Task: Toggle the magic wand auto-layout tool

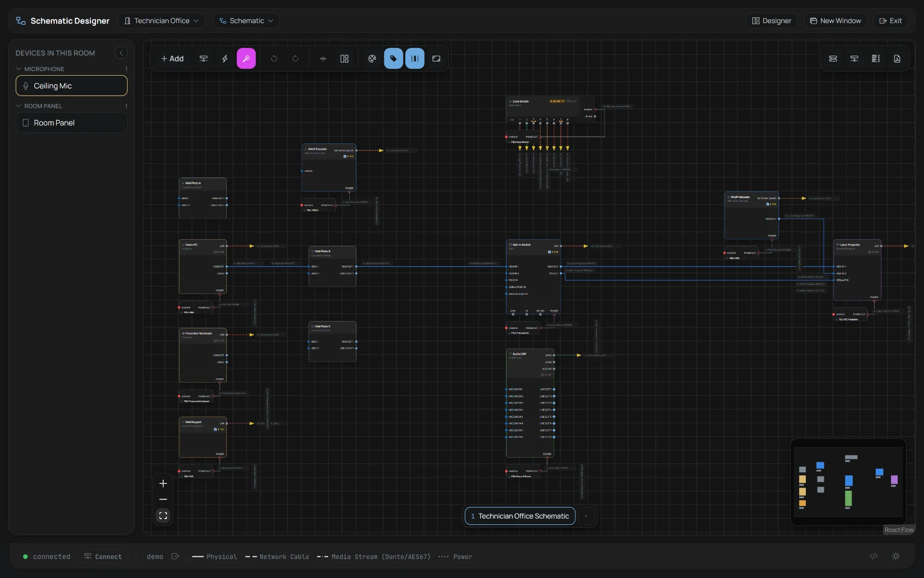Action: pos(246,59)
